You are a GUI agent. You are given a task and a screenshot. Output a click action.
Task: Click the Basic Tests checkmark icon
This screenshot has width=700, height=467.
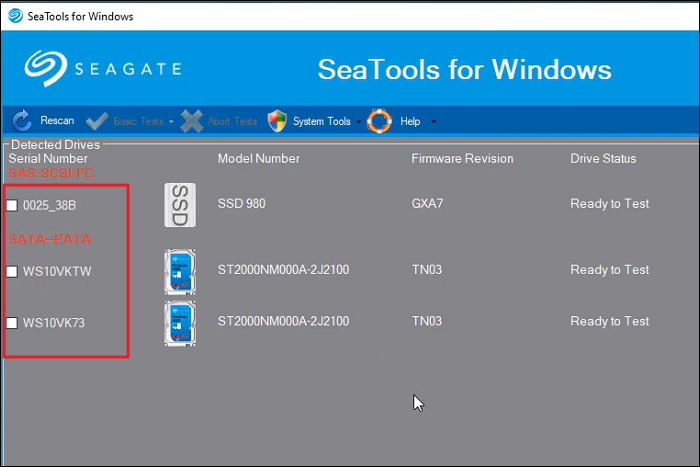[97, 121]
